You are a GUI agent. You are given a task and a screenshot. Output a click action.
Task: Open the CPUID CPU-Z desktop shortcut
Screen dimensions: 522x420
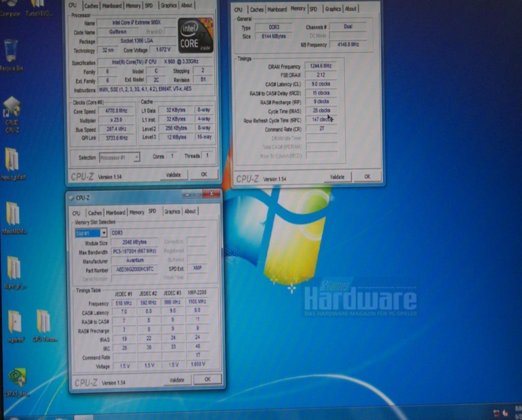(x=12, y=114)
